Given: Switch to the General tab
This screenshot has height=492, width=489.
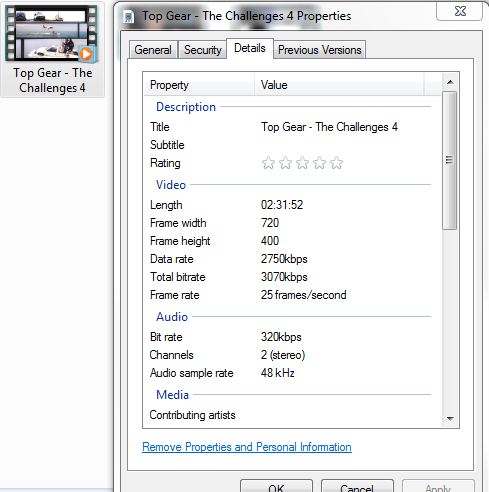Looking at the screenshot, I should tap(153, 50).
